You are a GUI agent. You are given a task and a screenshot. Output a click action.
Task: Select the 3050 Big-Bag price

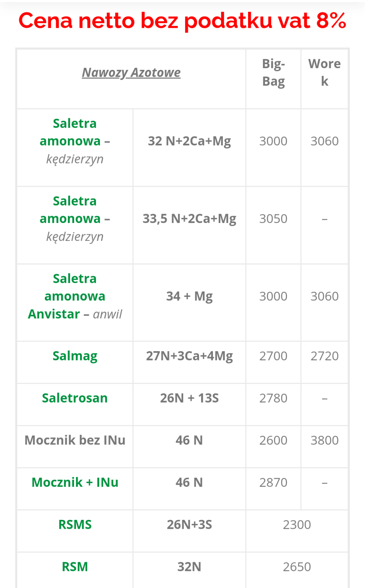(x=273, y=219)
